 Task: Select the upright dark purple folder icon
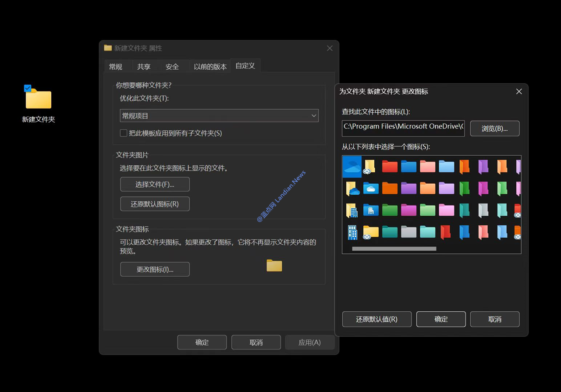coord(483,167)
